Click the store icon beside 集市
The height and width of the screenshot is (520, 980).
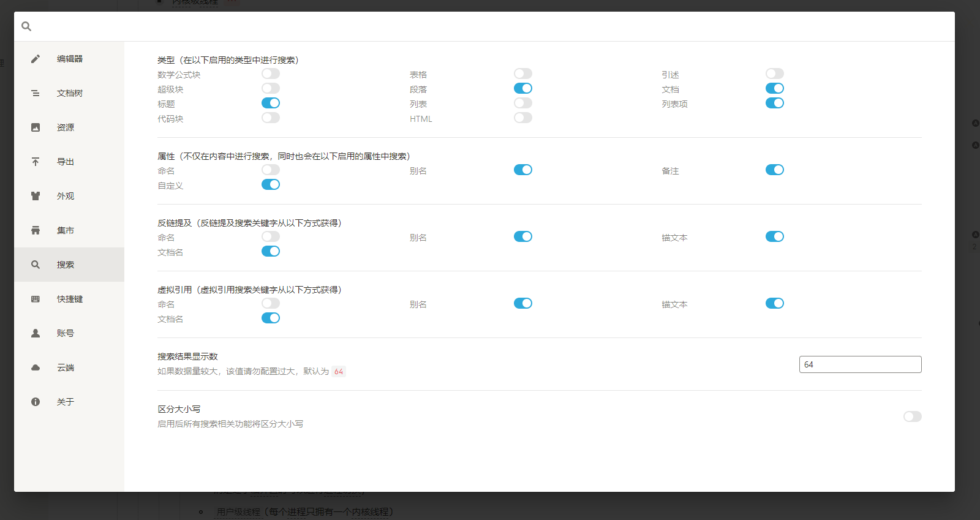coord(36,230)
